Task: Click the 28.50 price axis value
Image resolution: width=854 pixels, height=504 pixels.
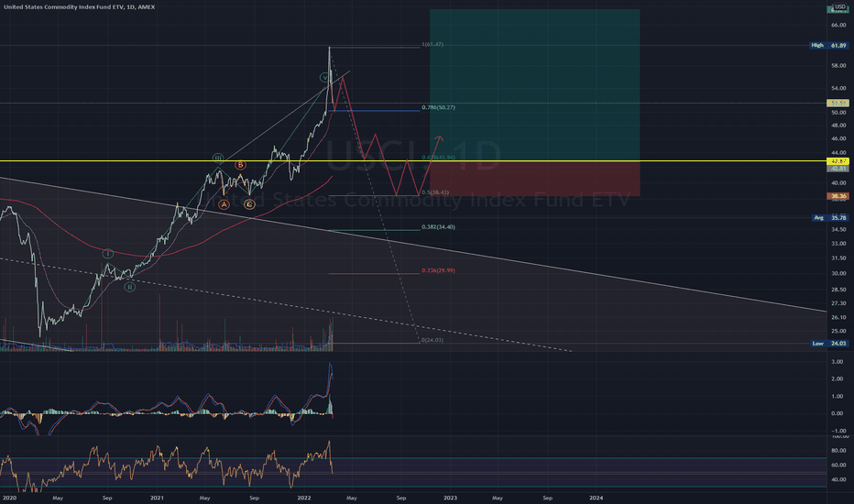Action: tap(838, 290)
